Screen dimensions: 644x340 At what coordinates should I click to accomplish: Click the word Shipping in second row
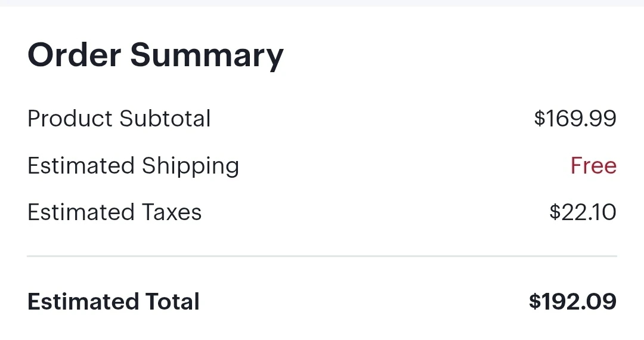191,166
